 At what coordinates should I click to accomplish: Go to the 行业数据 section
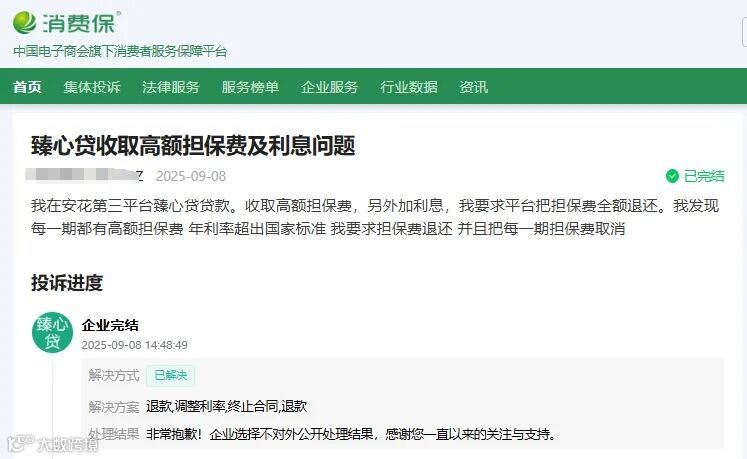[x=409, y=87]
